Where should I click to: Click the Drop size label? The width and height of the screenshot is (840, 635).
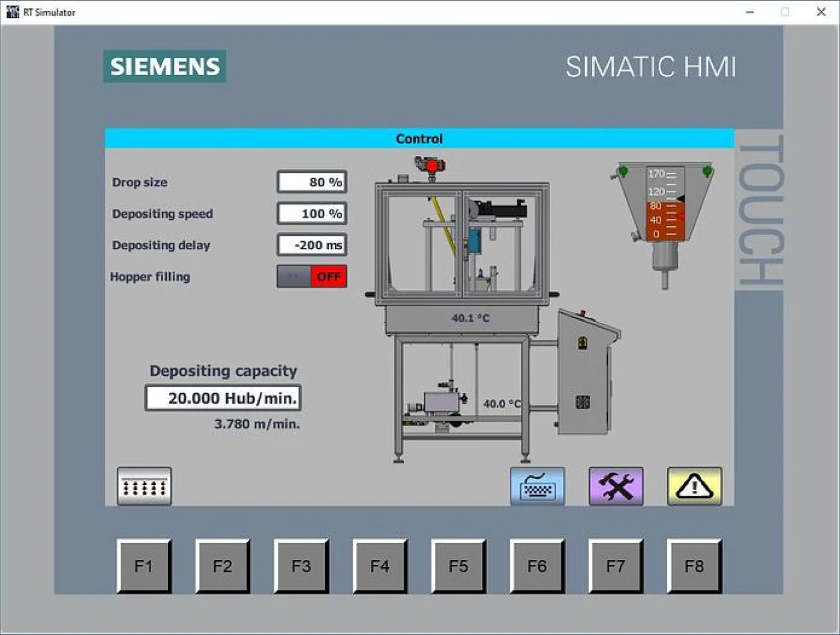pos(140,182)
